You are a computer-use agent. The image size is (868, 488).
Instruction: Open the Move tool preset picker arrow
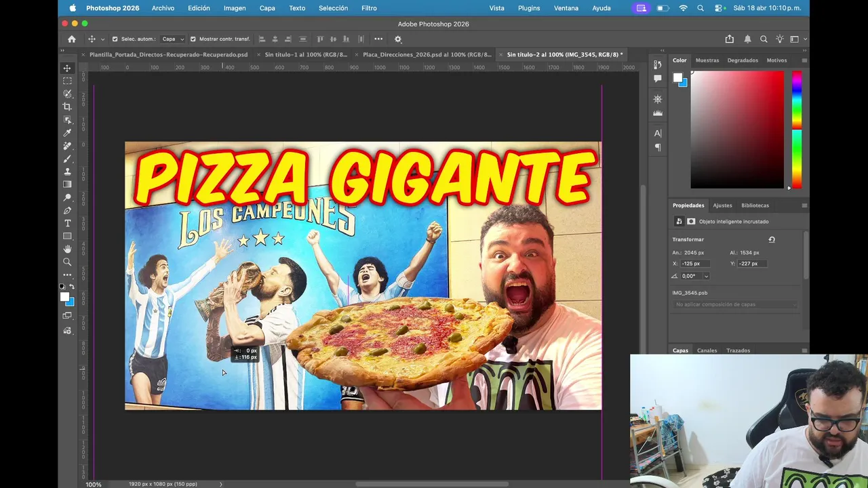(102, 39)
